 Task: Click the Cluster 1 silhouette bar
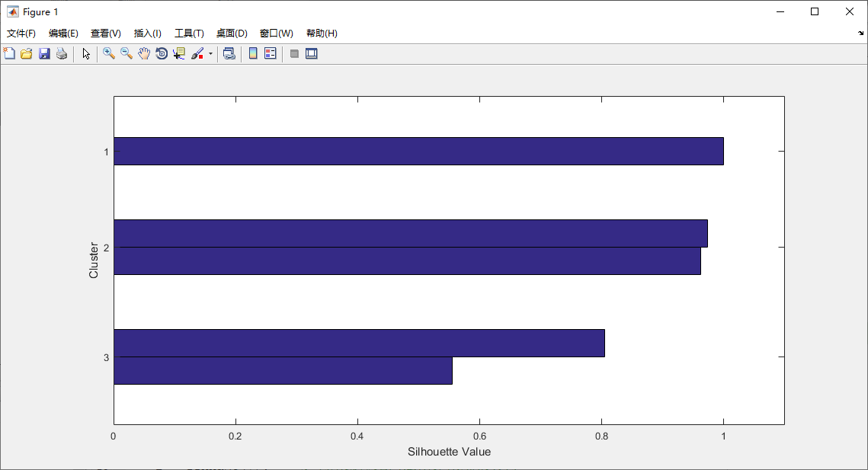[x=418, y=151]
